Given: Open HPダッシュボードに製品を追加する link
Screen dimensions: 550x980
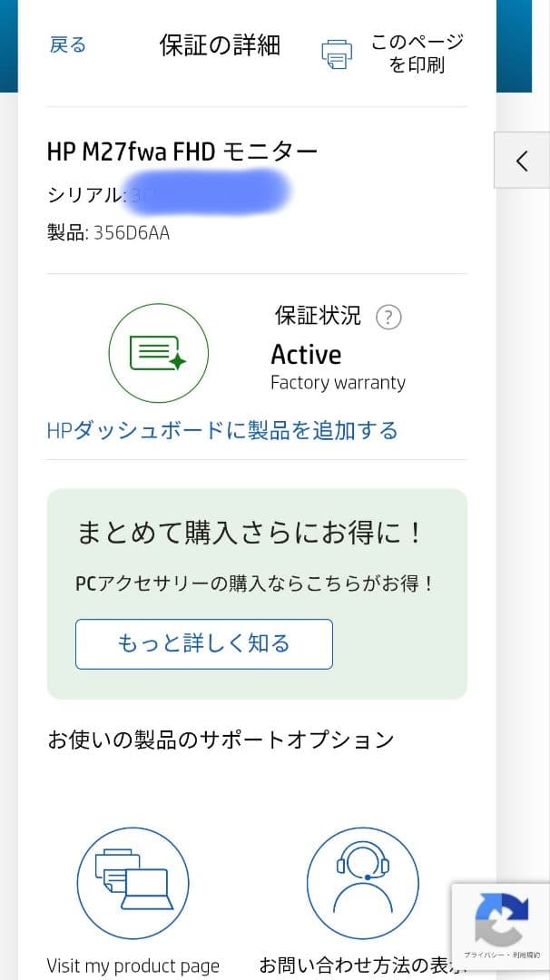Looking at the screenshot, I should 222,431.
